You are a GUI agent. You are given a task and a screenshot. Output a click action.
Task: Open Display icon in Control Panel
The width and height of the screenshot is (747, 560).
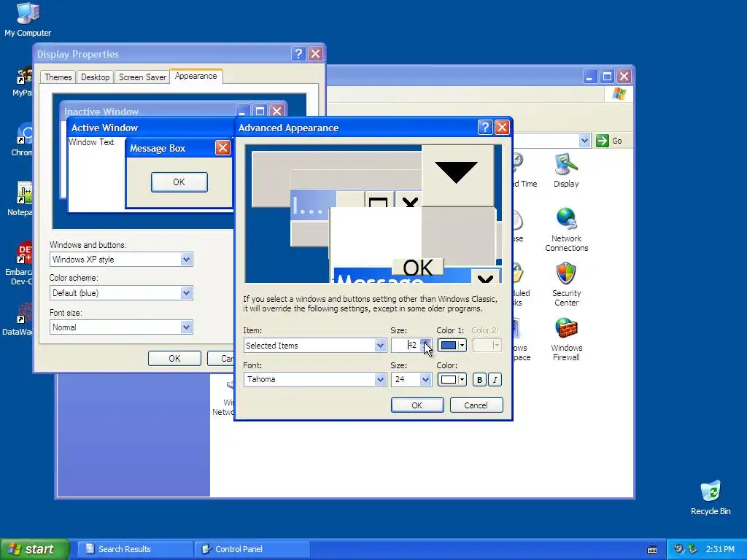pyautogui.click(x=566, y=171)
